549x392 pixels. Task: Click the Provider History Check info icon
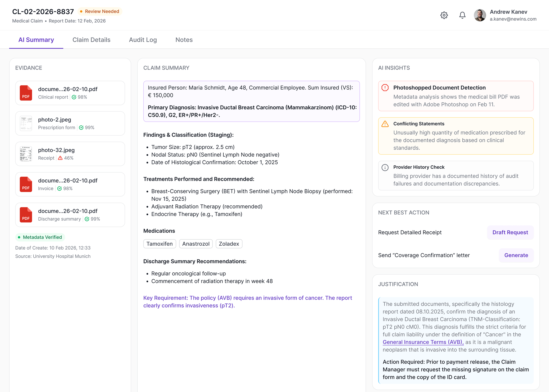[x=385, y=167]
